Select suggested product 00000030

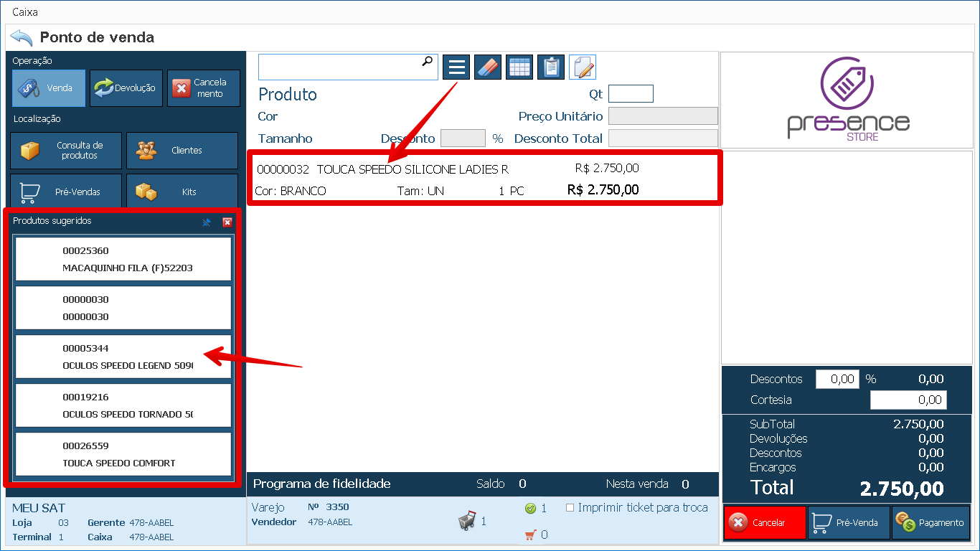(x=123, y=308)
